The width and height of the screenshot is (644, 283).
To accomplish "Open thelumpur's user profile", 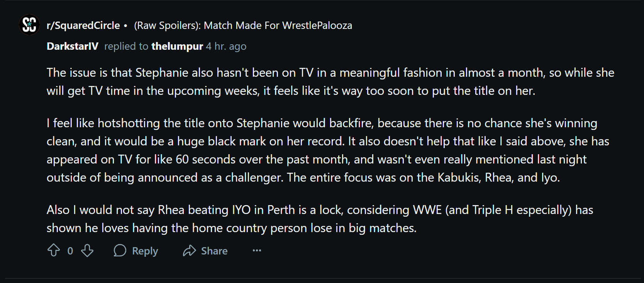I will [177, 46].
